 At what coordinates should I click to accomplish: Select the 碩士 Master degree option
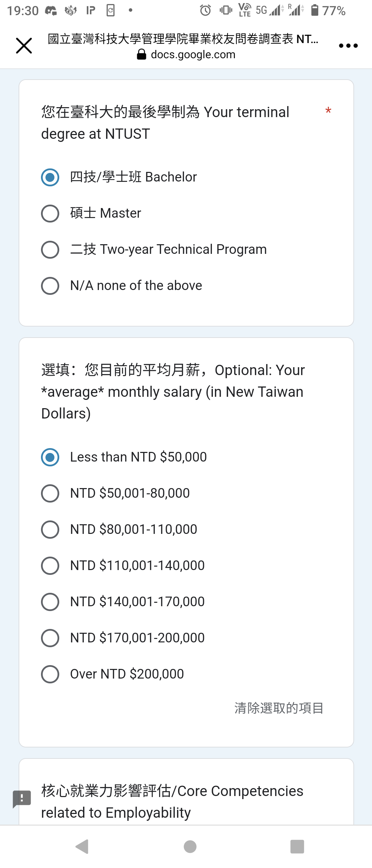coord(91,213)
